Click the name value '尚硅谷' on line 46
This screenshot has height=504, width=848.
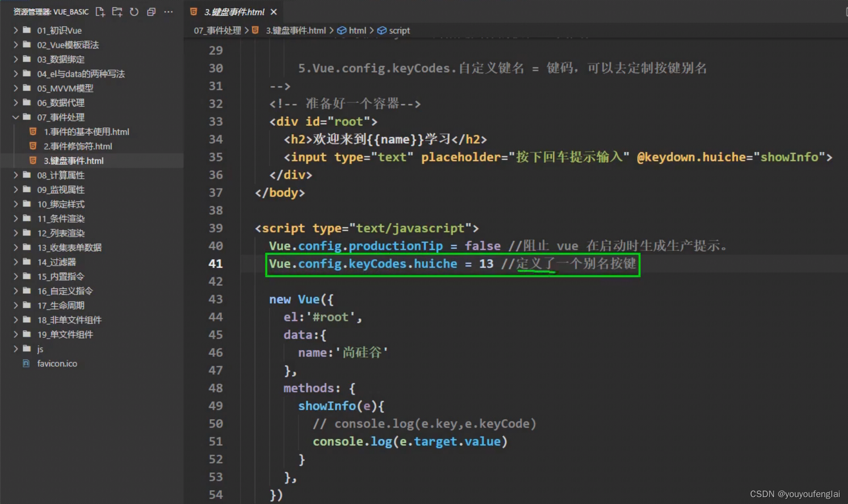point(362,352)
